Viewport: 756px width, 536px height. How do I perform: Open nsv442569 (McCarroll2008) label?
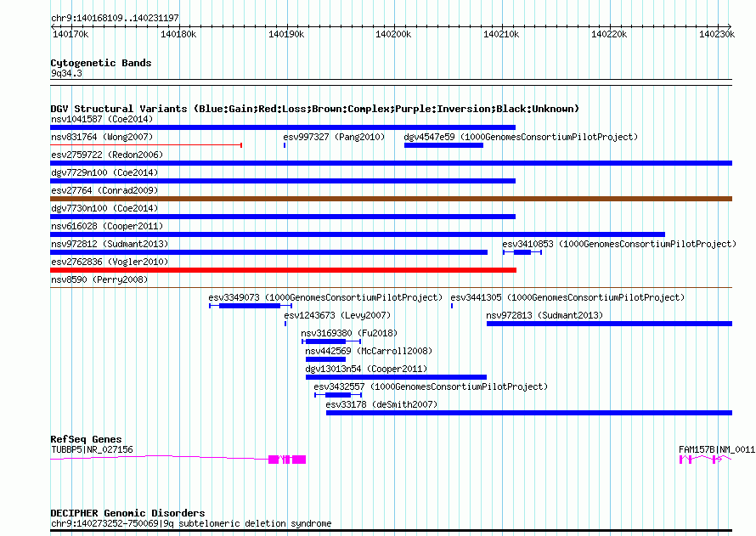369,351
